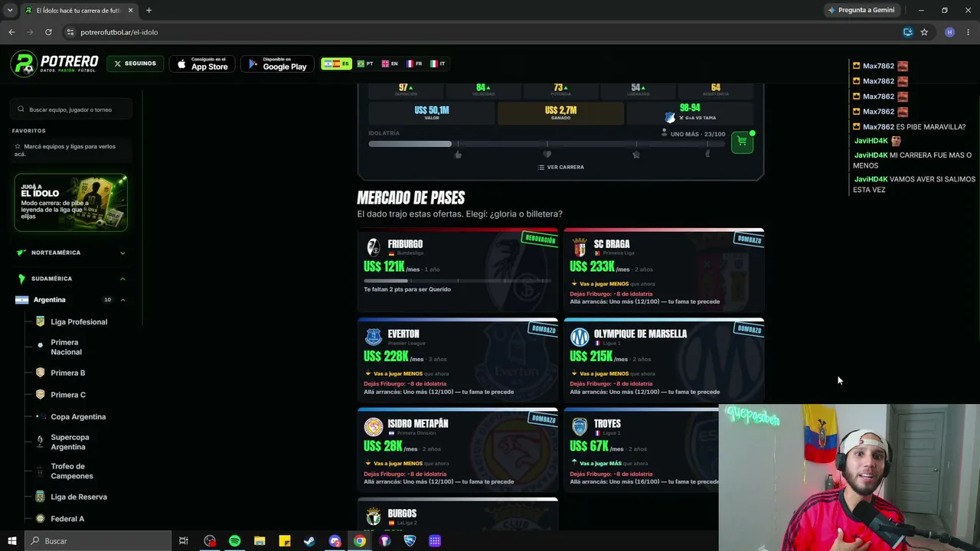980x551 pixels.
Task: Click the Liga de Reserva icon
Action: point(40,497)
